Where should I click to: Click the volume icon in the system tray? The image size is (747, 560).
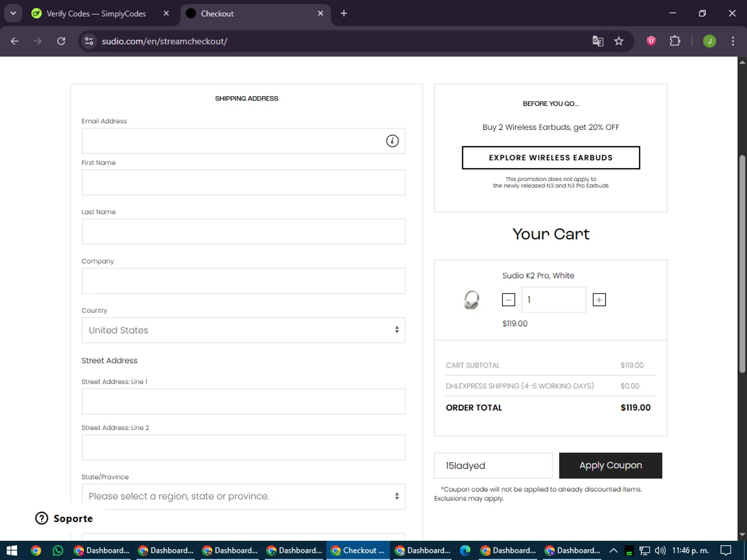660,551
